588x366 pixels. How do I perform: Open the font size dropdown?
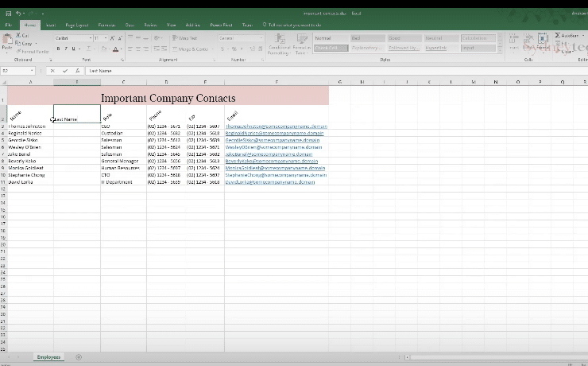106,38
